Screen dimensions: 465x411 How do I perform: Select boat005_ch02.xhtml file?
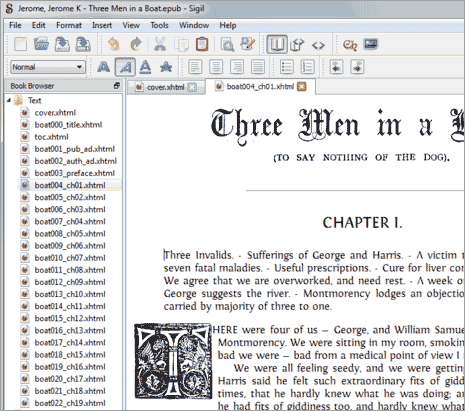pyautogui.click(x=70, y=197)
